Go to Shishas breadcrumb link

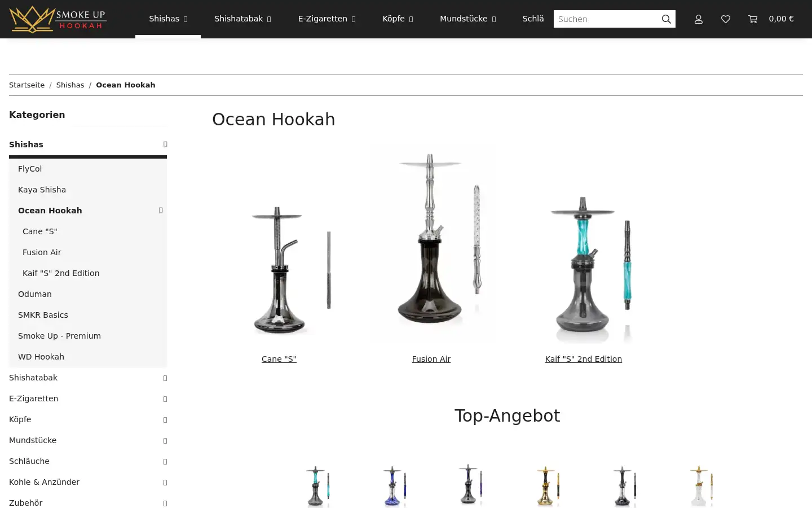pyautogui.click(x=70, y=85)
